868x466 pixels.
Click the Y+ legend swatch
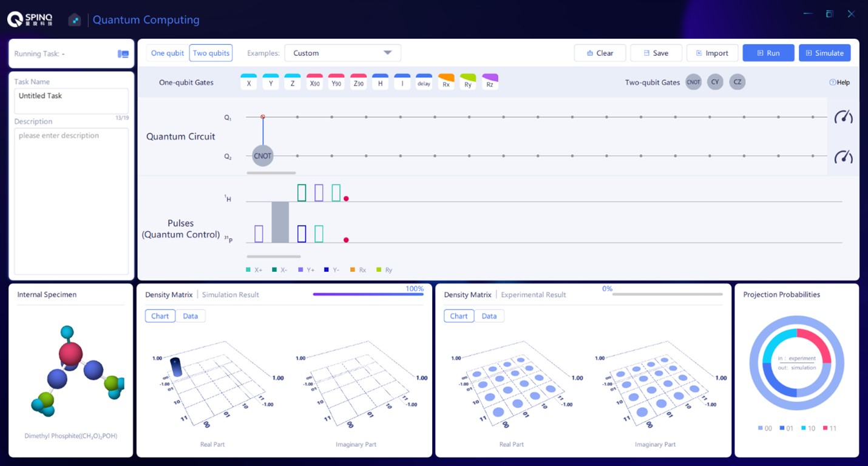(300, 269)
